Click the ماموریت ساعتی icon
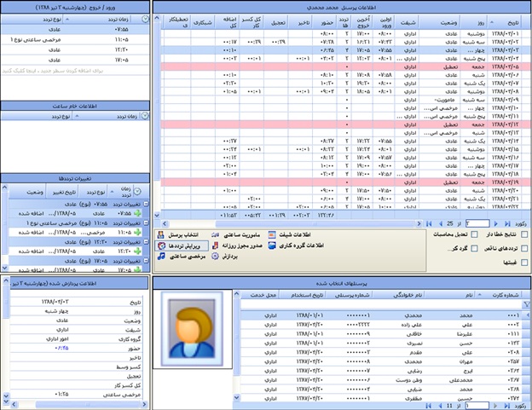 coord(215,234)
